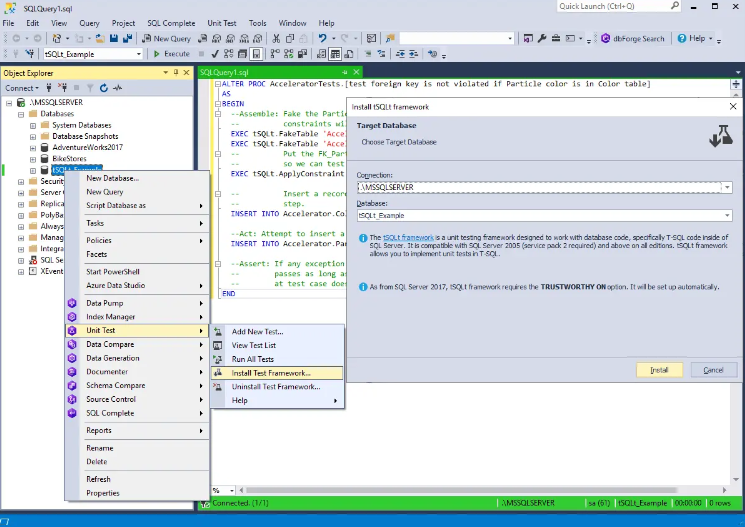Open the tSQLt framework hyperlink
The width and height of the screenshot is (745, 527).
[x=408, y=237]
